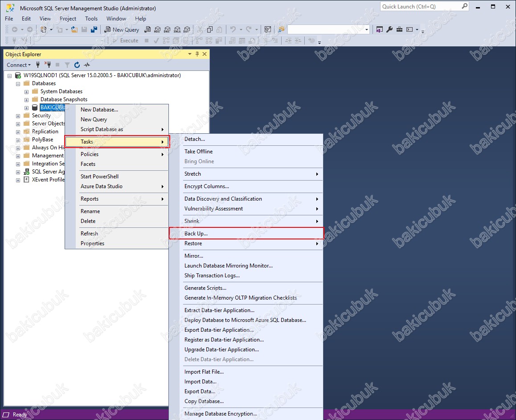Close the Object Explorer panel
The height and width of the screenshot is (420, 516).
[205, 54]
